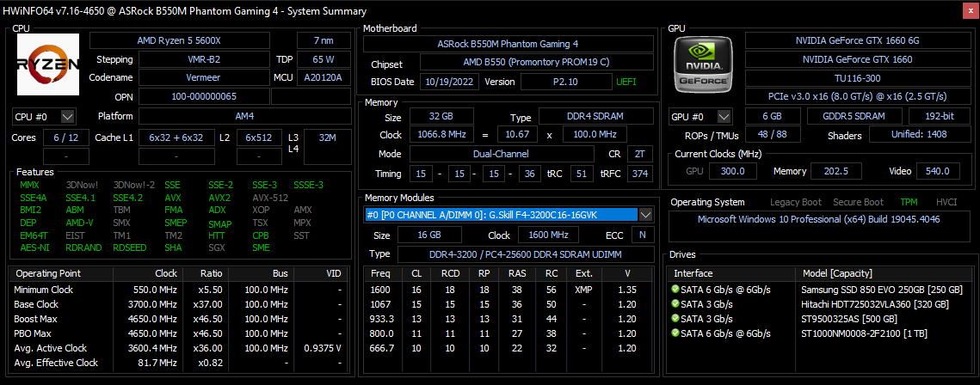Click the Interface column header in Drives
980x385 pixels.
coord(731,273)
